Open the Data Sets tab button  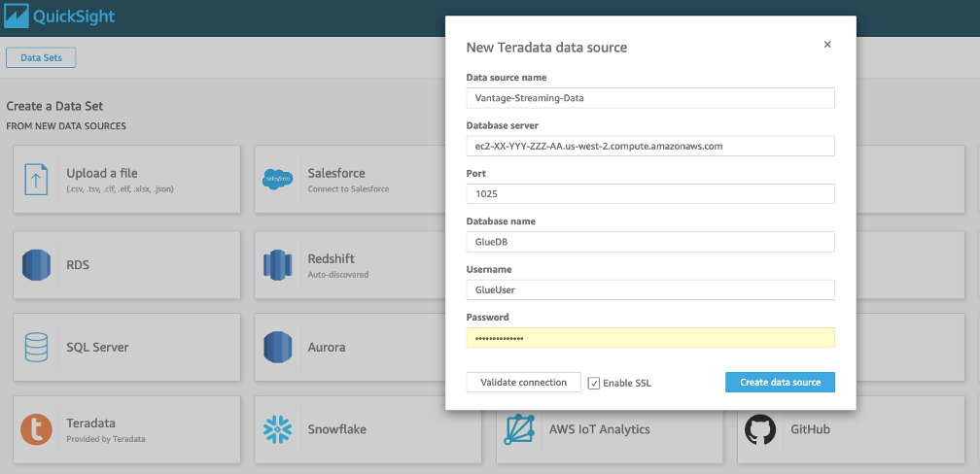[41, 58]
